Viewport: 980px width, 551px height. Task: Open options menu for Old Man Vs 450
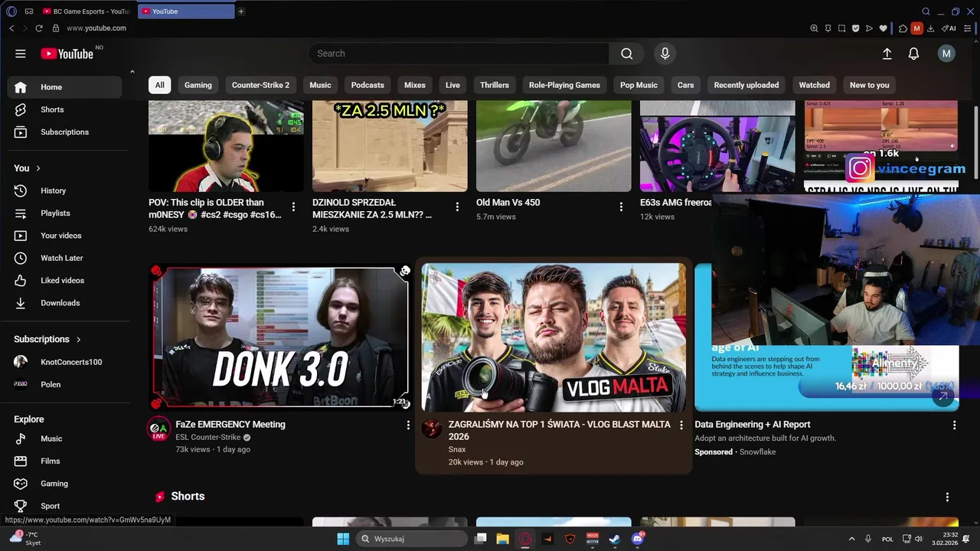pyautogui.click(x=621, y=207)
